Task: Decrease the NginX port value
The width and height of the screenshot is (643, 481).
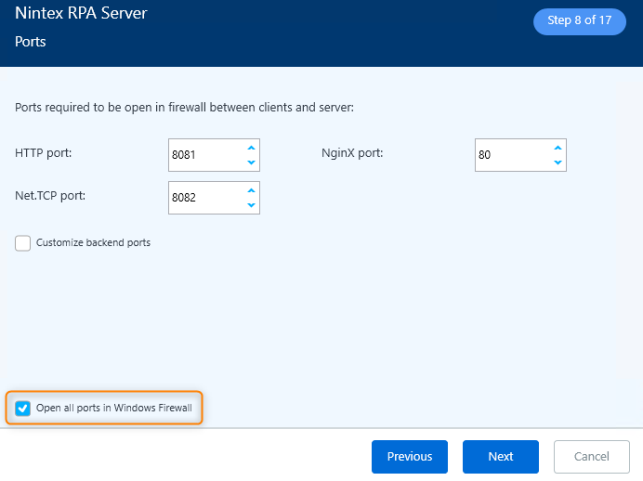Action: pos(558,163)
